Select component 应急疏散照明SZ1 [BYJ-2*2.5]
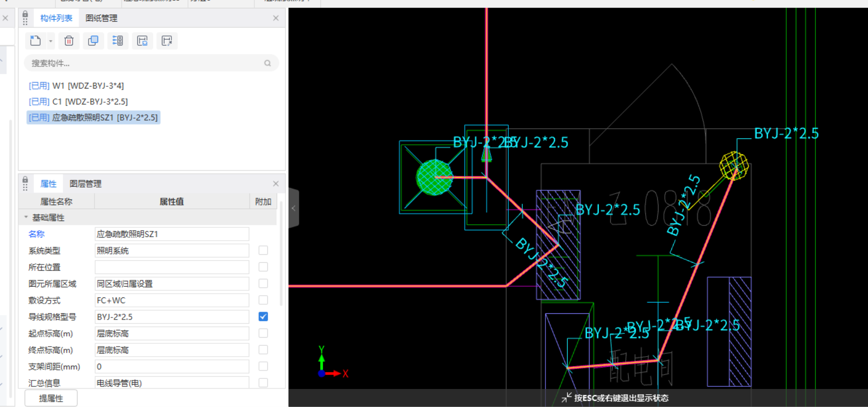868x407 pixels. tap(93, 117)
